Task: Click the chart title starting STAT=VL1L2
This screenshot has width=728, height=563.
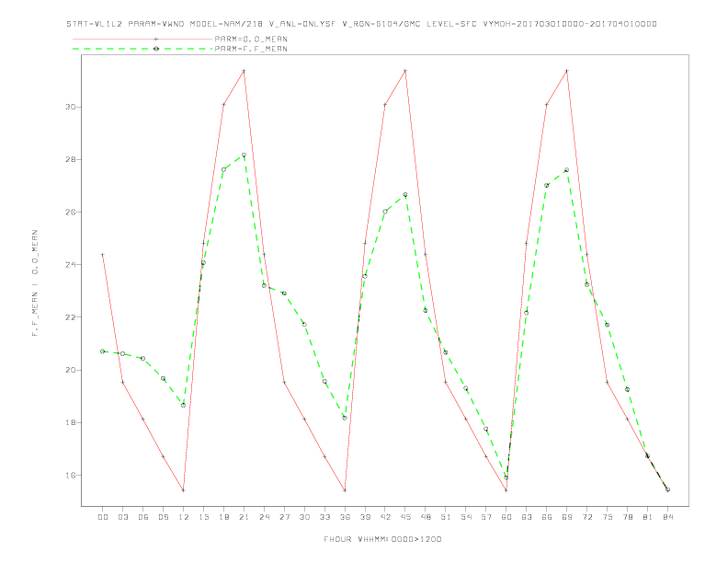Action: (361, 24)
